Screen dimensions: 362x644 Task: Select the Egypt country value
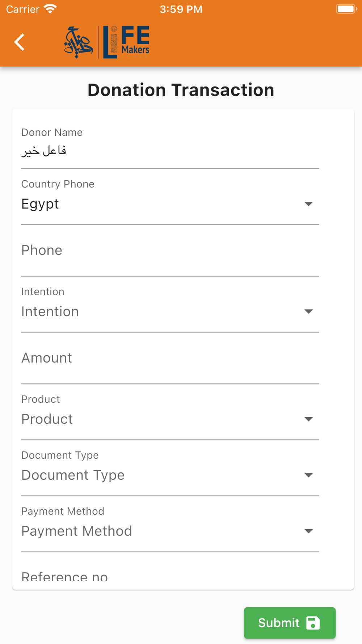click(40, 204)
